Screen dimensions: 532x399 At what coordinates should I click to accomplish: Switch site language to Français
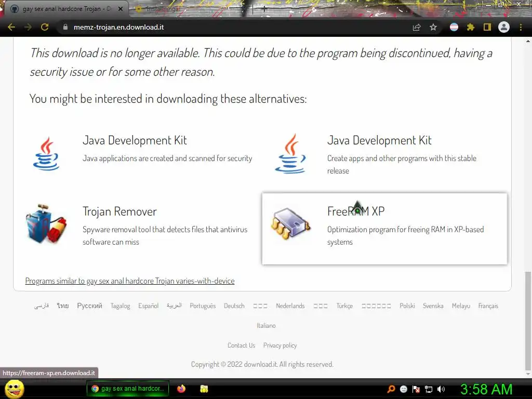(x=488, y=305)
